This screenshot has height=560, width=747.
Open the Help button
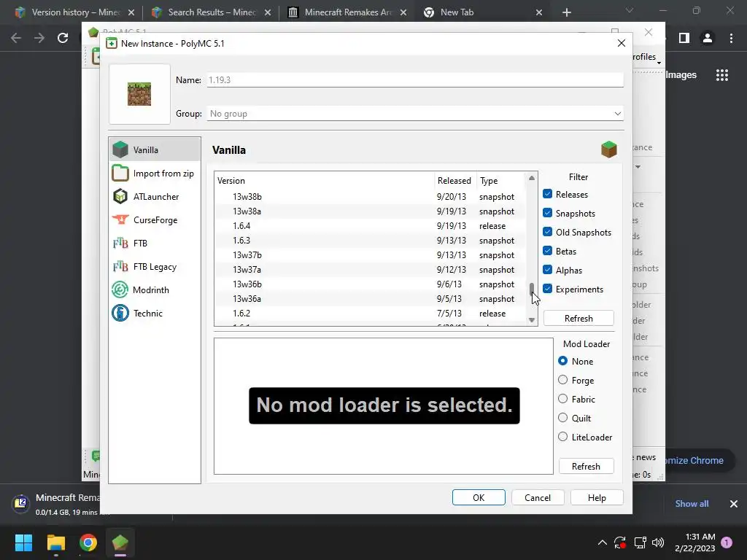pyautogui.click(x=597, y=497)
